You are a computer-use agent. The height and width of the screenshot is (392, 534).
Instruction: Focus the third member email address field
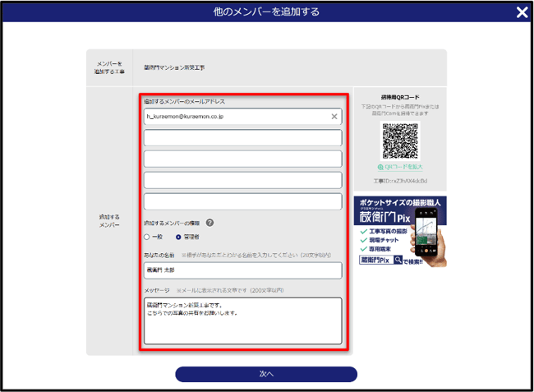242,159
